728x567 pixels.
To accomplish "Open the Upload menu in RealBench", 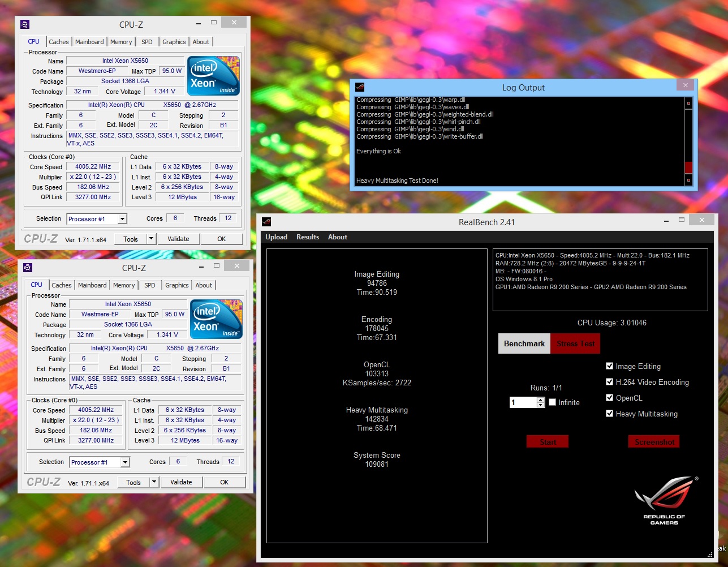I will [x=277, y=237].
